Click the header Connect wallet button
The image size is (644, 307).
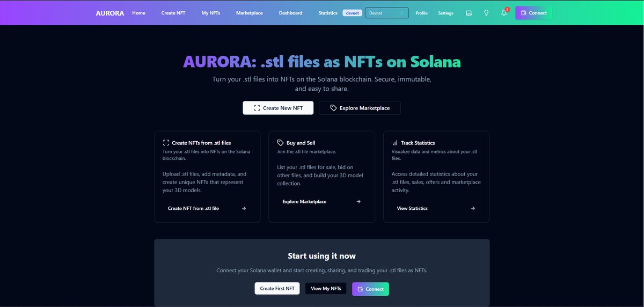533,13
